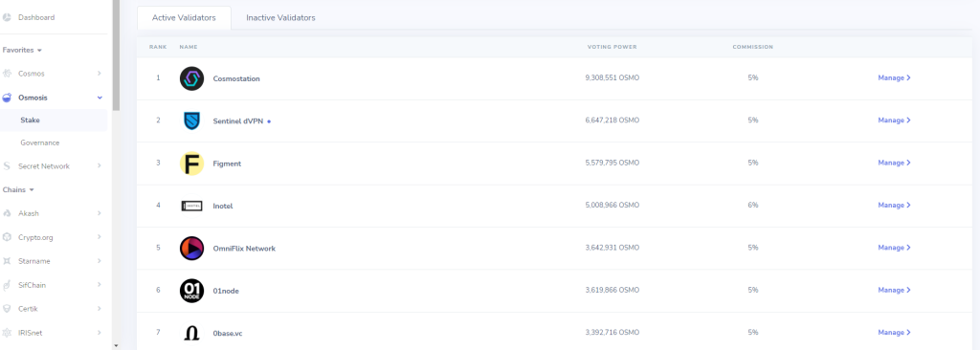
Task: Expand the Starname chevron
Action: [100, 261]
